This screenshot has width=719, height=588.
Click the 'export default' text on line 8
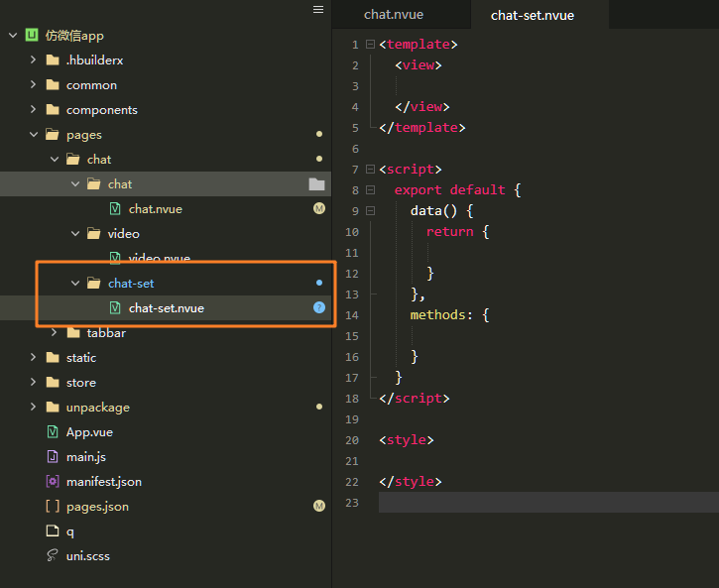point(449,189)
